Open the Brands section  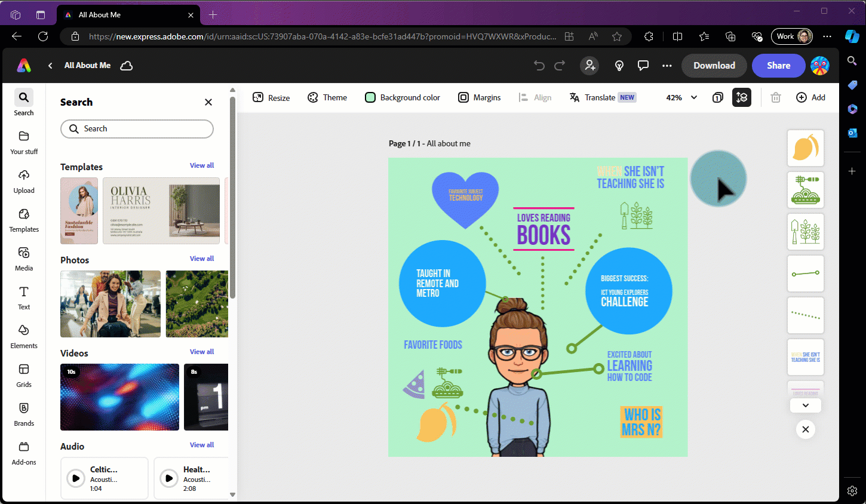24,414
